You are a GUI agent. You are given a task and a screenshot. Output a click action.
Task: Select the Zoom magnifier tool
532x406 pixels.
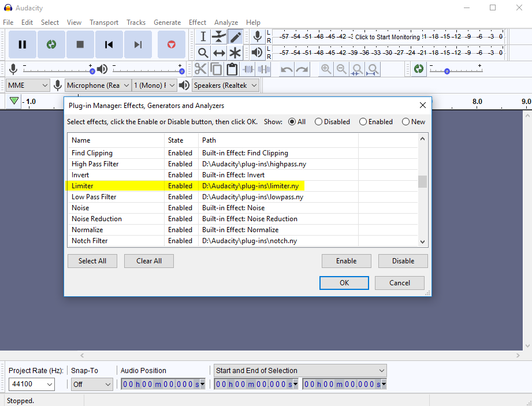[x=203, y=53]
